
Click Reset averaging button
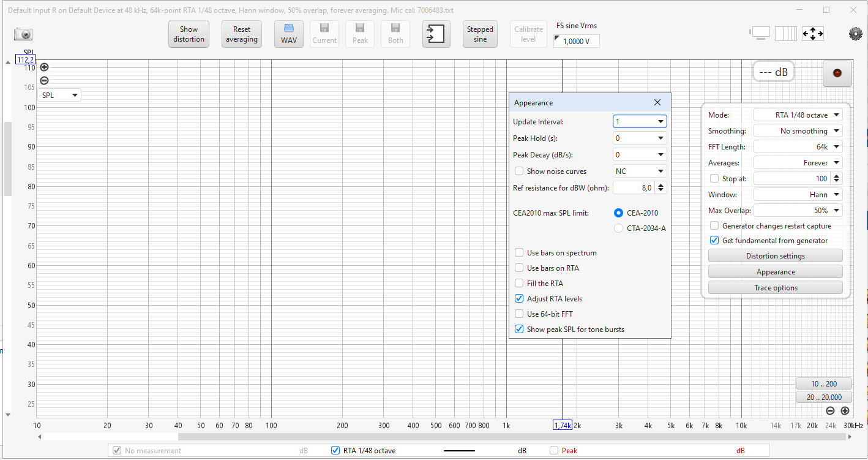(242, 34)
